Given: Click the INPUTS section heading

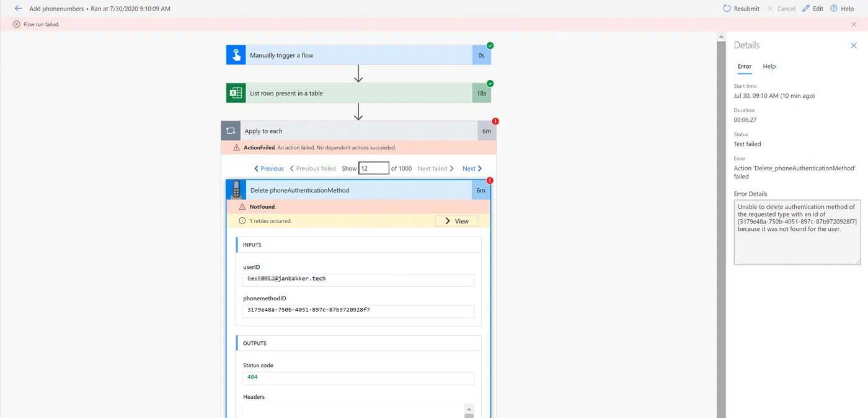Looking at the screenshot, I should click(252, 245).
